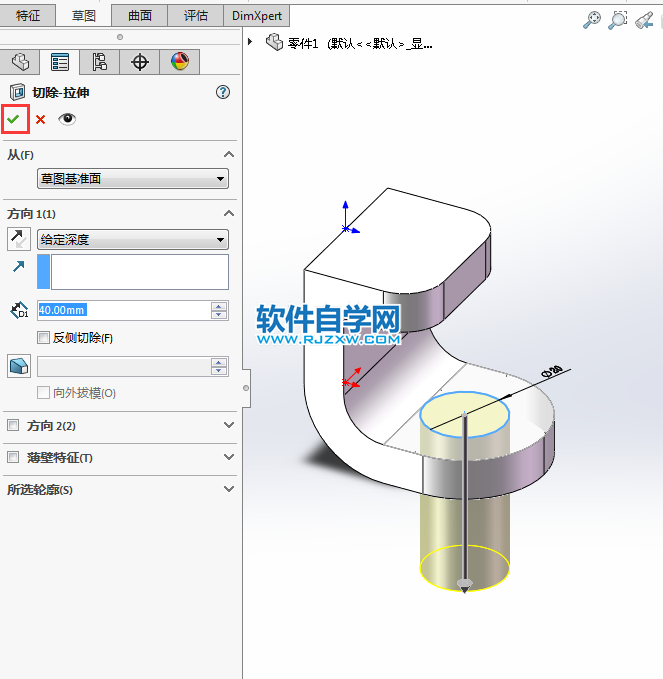Screen dimensions: 663x679
Task: Expand the 所选轮廓(S) section
Action: pos(229,489)
